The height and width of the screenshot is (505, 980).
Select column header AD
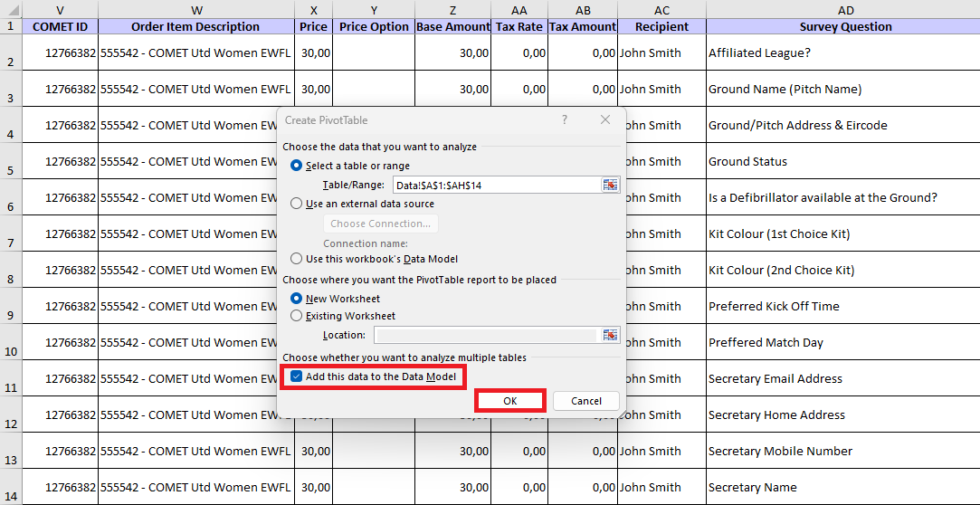845,9
